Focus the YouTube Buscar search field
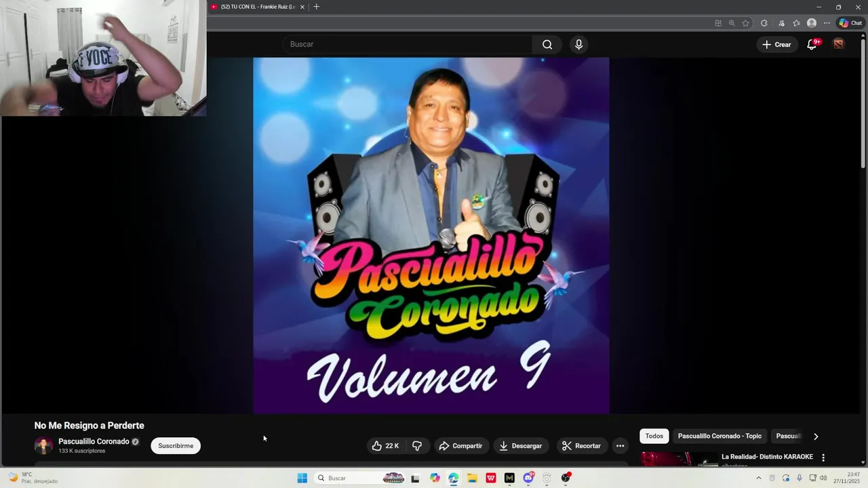This screenshot has width=868, height=488. [407, 45]
